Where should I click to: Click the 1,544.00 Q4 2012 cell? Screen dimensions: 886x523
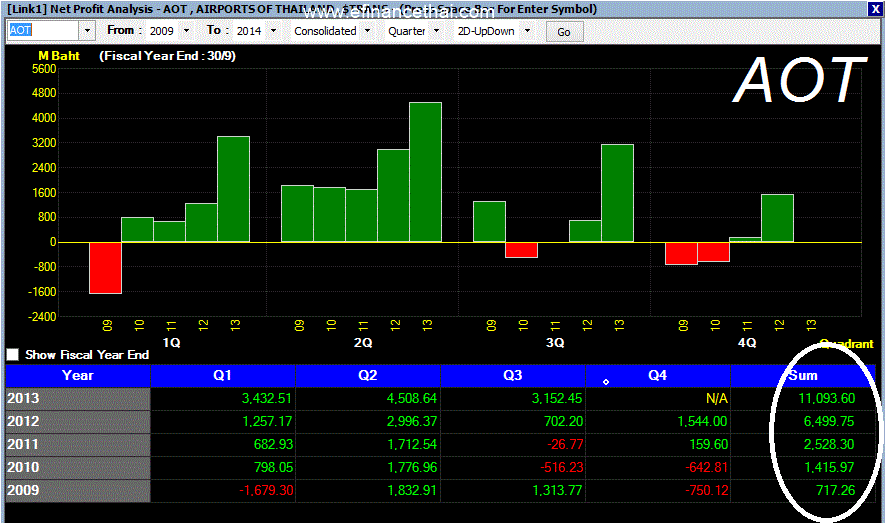[658, 422]
